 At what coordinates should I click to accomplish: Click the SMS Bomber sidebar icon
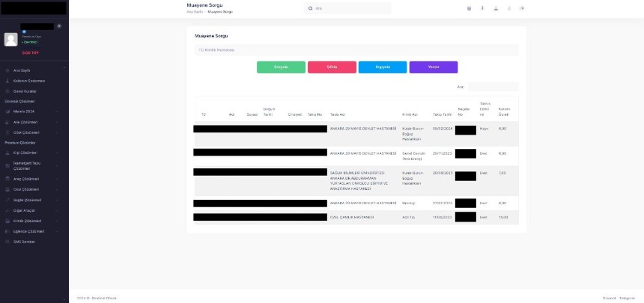[7, 242]
